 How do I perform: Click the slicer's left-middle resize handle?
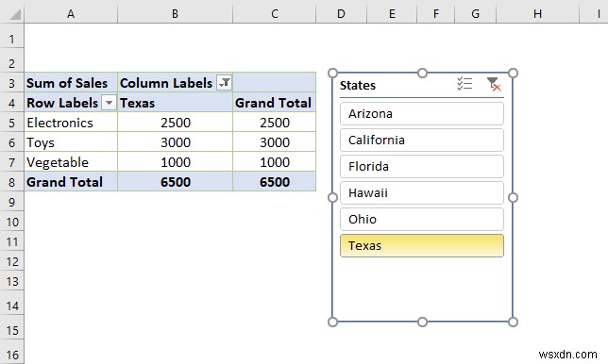tap(332, 197)
